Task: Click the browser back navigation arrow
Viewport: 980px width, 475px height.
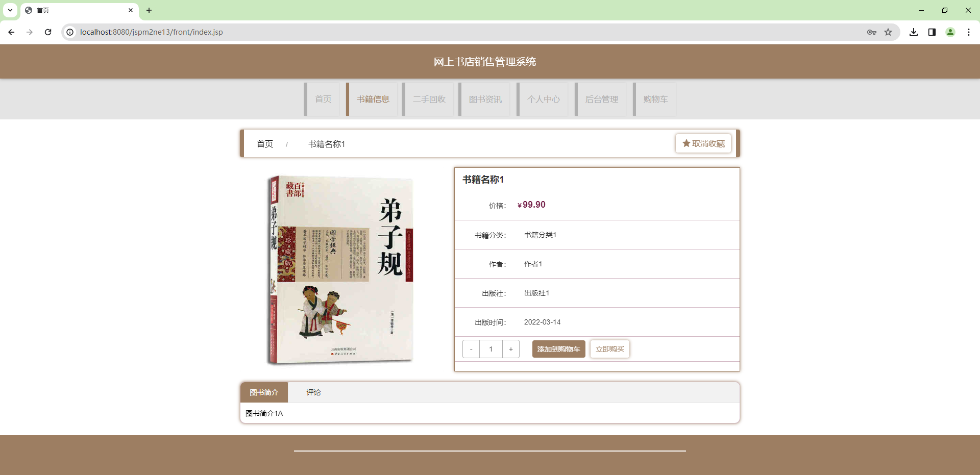Action: (x=11, y=32)
